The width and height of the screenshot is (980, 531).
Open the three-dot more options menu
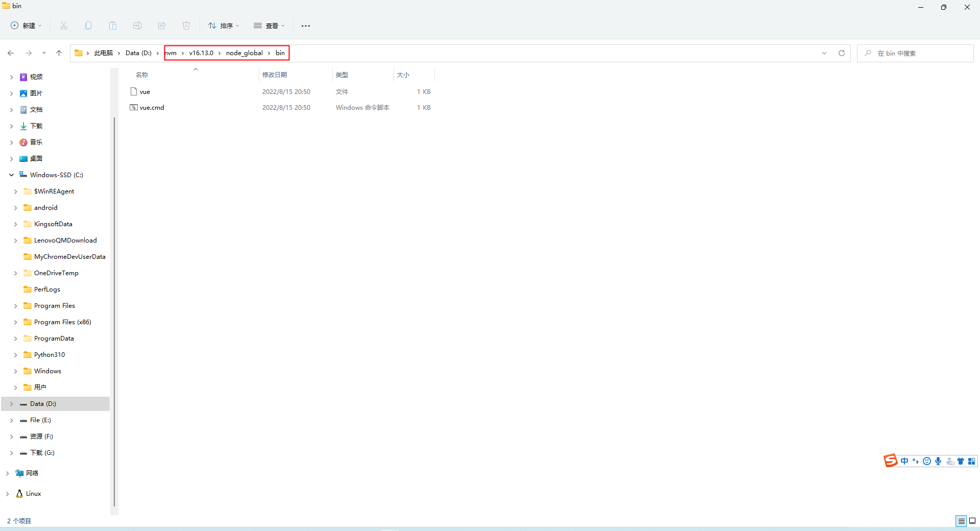pos(306,26)
